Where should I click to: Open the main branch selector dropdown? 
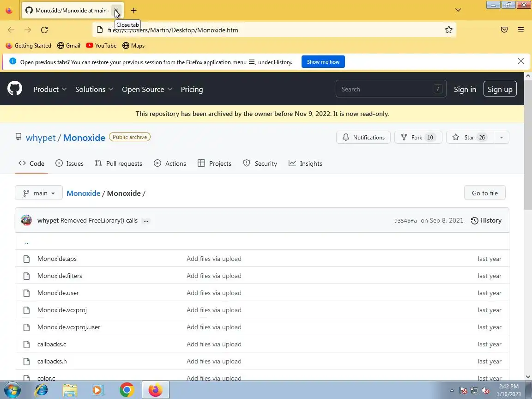39,193
